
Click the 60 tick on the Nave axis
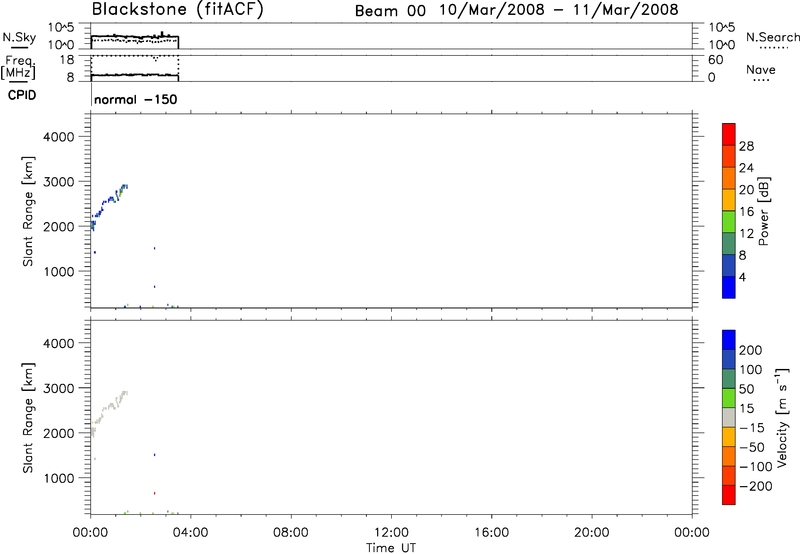(716, 60)
